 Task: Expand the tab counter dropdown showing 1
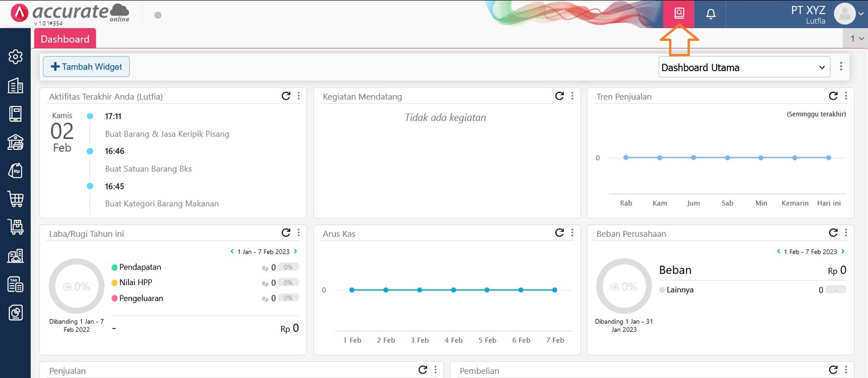[x=857, y=39]
